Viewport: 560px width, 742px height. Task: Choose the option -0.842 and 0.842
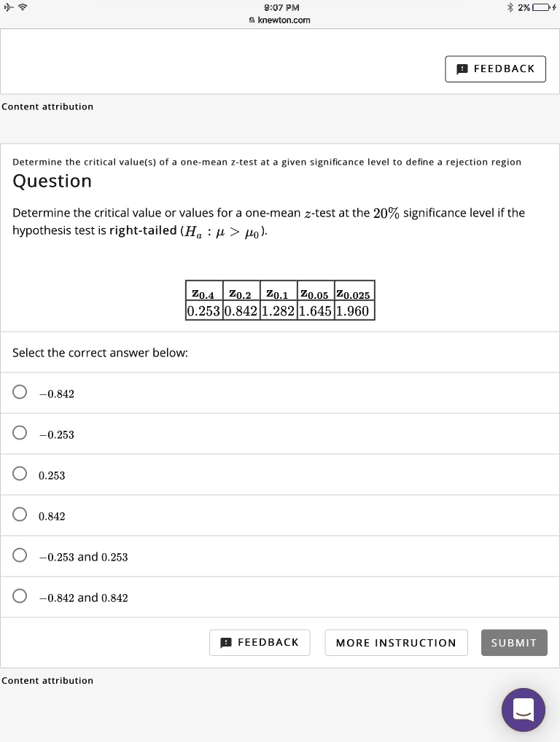pyautogui.click(x=20, y=595)
